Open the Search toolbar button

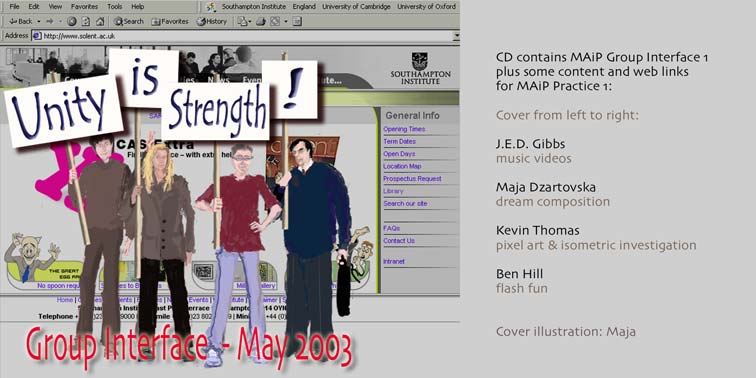pos(129,21)
